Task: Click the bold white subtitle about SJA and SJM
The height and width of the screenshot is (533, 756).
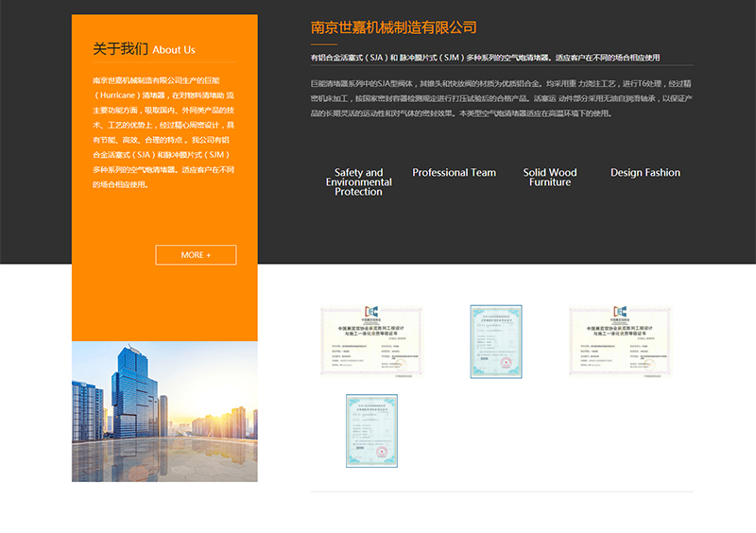Action: pyautogui.click(x=485, y=58)
